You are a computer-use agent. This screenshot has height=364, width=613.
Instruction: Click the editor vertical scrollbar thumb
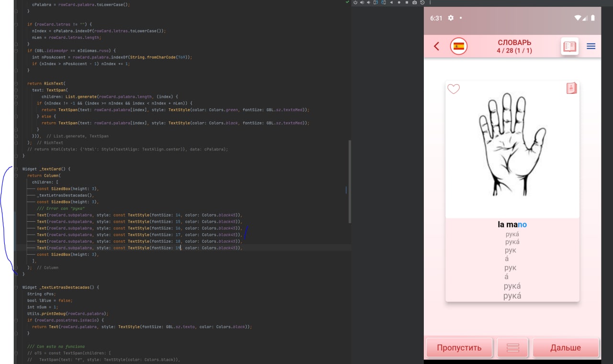(350, 182)
